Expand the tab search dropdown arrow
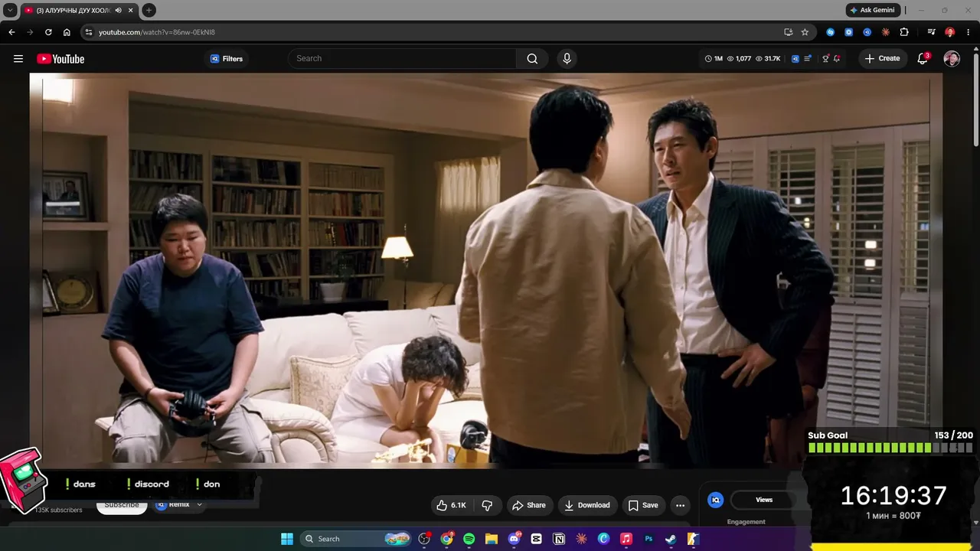 (10, 10)
